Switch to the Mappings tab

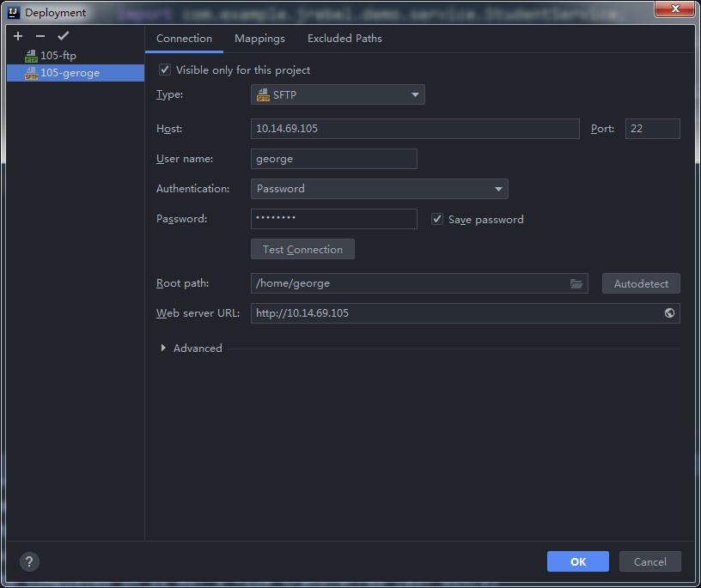click(x=259, y=39)
